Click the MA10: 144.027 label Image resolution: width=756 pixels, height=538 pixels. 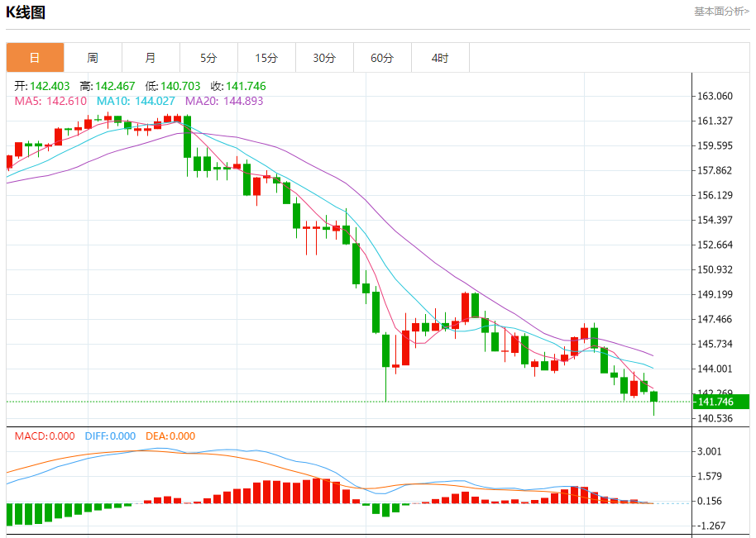click(x=136, y=101)
